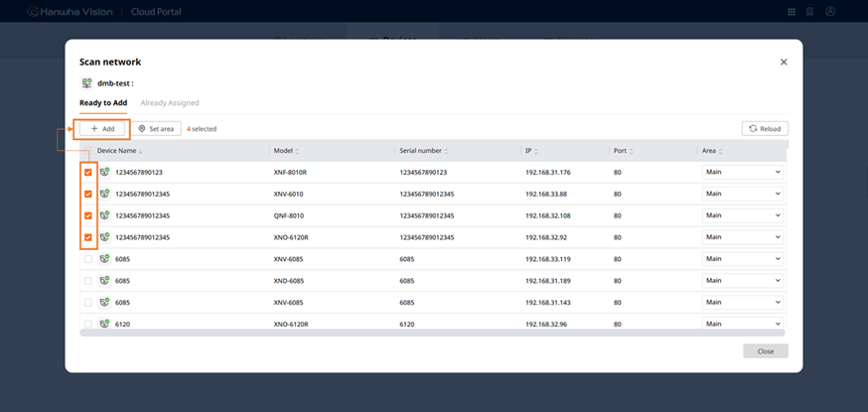The width and height of the screenshot is (868, 412).
Task: Click camera icon in the QNF-8010 row
Action: [x=104, y=215]
